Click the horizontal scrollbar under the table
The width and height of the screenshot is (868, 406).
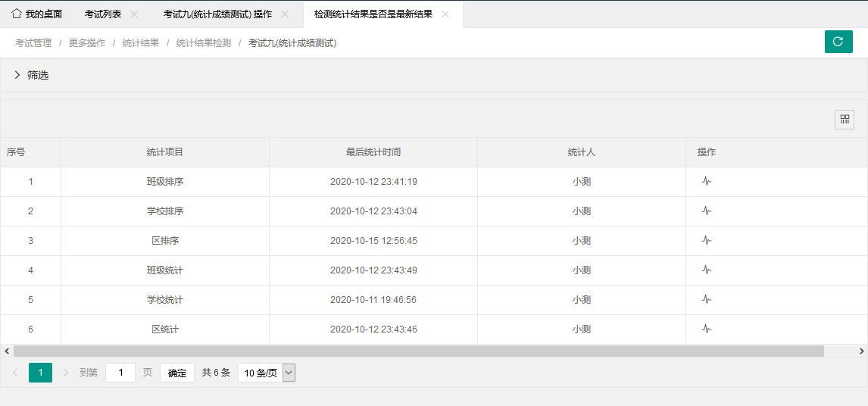point(418,351)
